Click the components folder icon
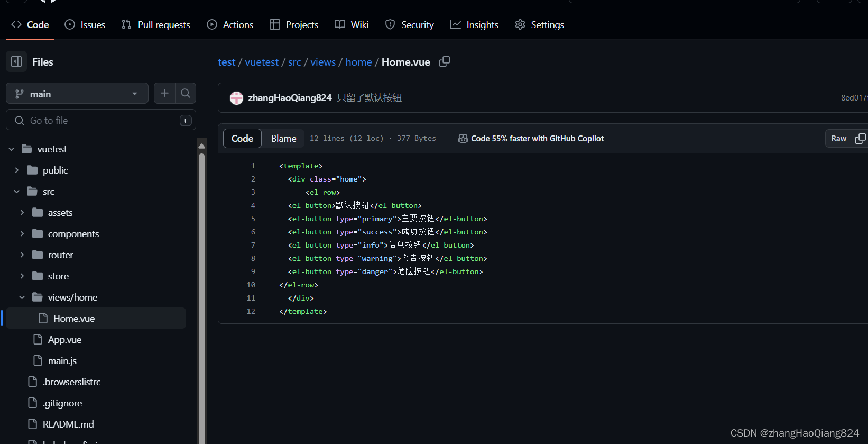This screenshot has height=444, width=868. coord(38,233)
